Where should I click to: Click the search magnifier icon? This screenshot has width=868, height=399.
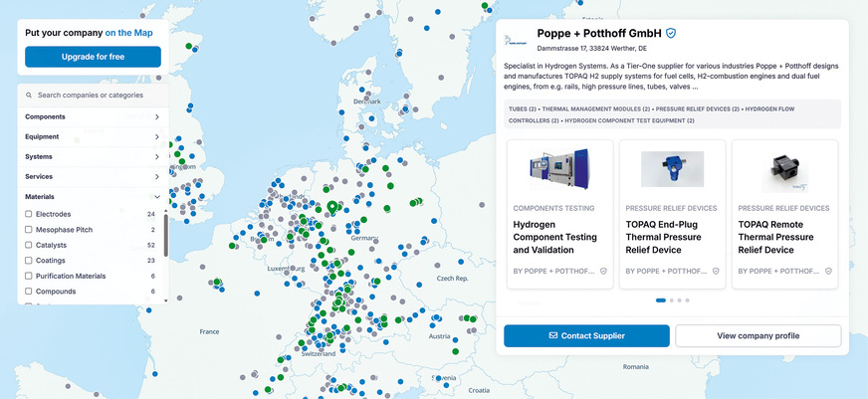(29, 96)
